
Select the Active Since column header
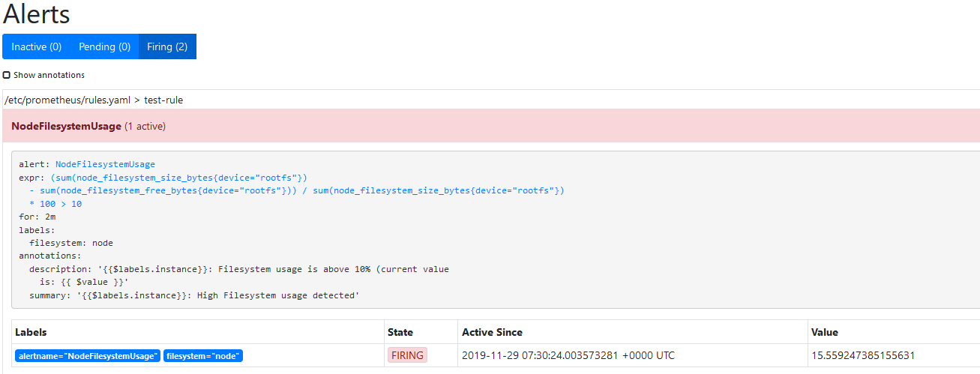(492, 332)
